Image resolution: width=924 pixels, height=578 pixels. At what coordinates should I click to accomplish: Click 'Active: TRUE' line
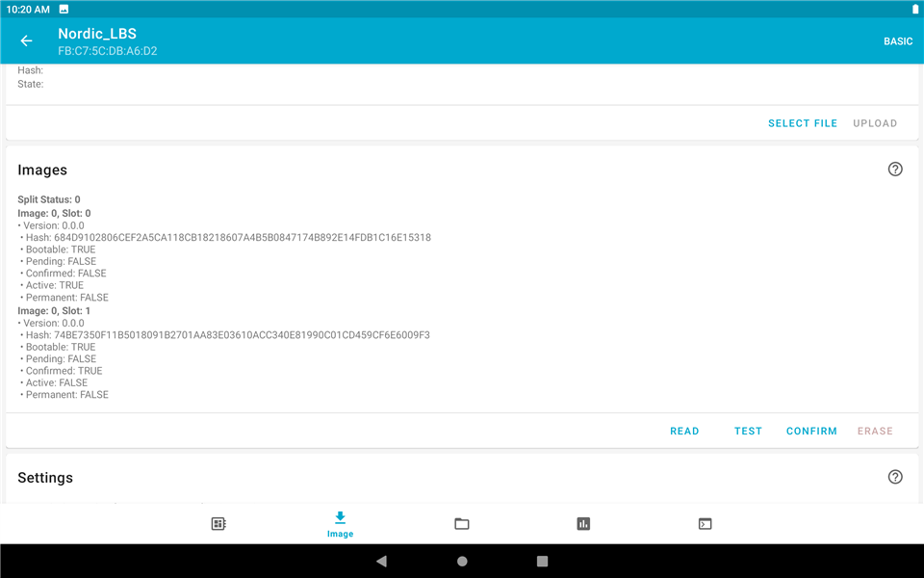pos(54,285)
